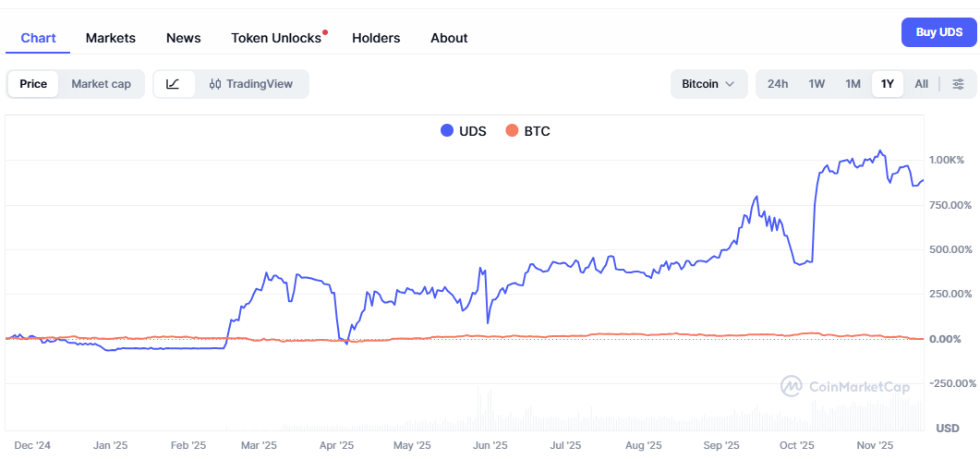Choose the 1M time range

point(853,84)
